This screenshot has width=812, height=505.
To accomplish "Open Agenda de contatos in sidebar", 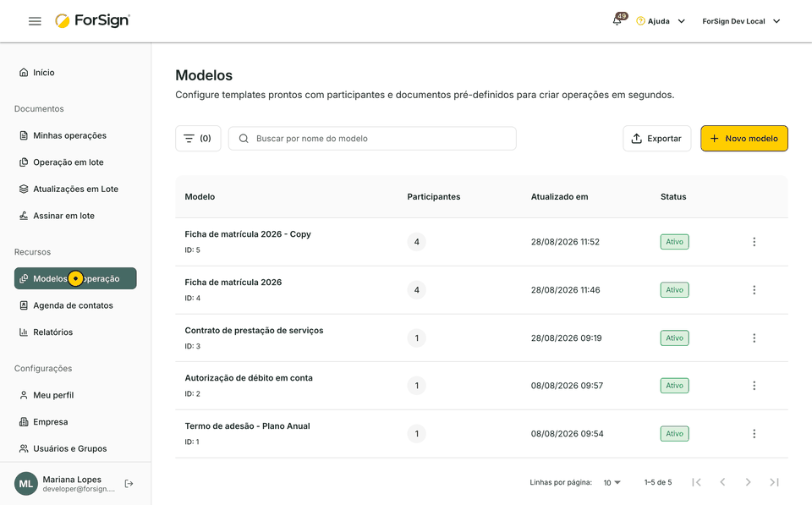I will point(66,305).
